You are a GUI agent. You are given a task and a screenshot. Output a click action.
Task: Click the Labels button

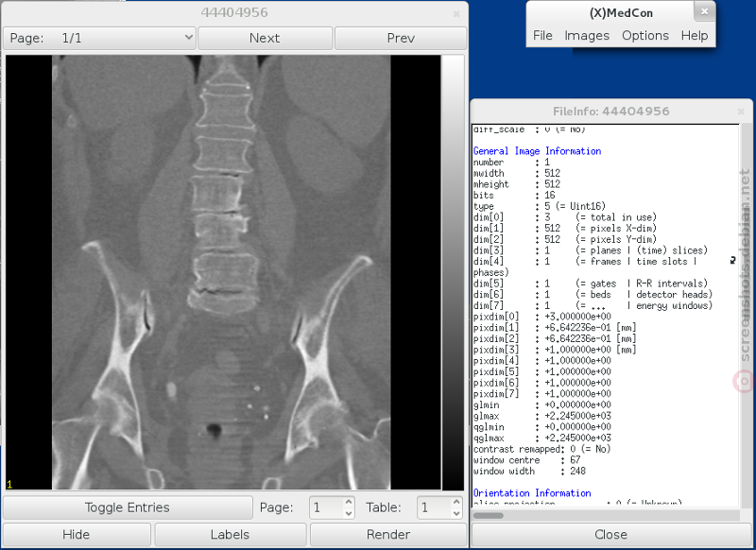point(230,535)
